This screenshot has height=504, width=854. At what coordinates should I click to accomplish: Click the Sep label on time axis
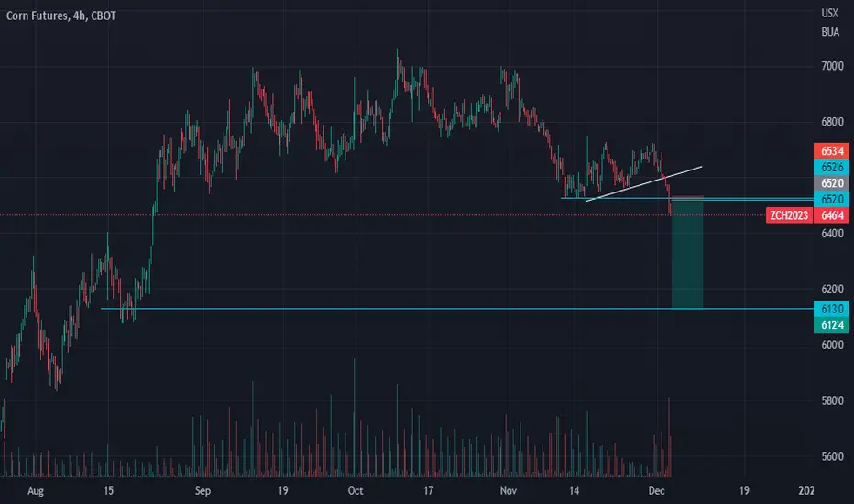point(203,491)
